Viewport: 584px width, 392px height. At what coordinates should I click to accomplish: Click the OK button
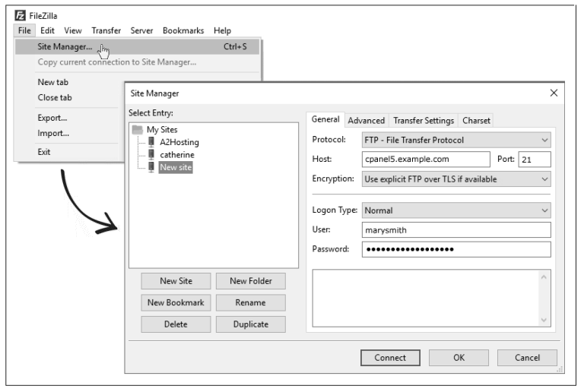[x=459, y=358]
